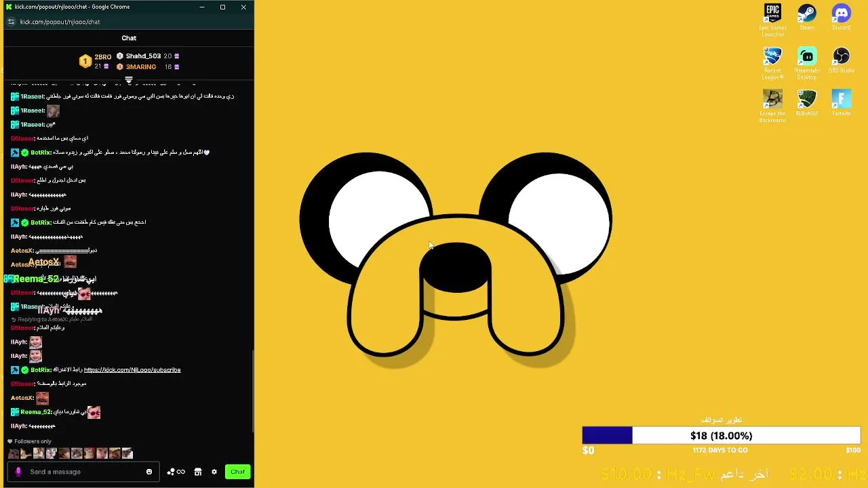Click the purple microphone icon in message box

(18, 472)
